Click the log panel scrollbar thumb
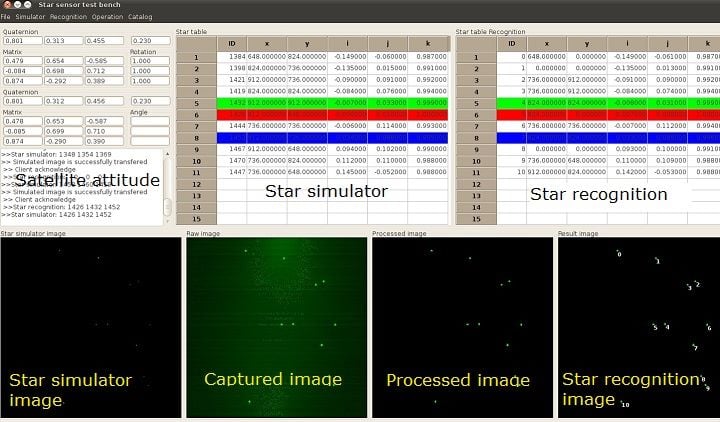Screen dimensions: 720x422 coord(167,206)
